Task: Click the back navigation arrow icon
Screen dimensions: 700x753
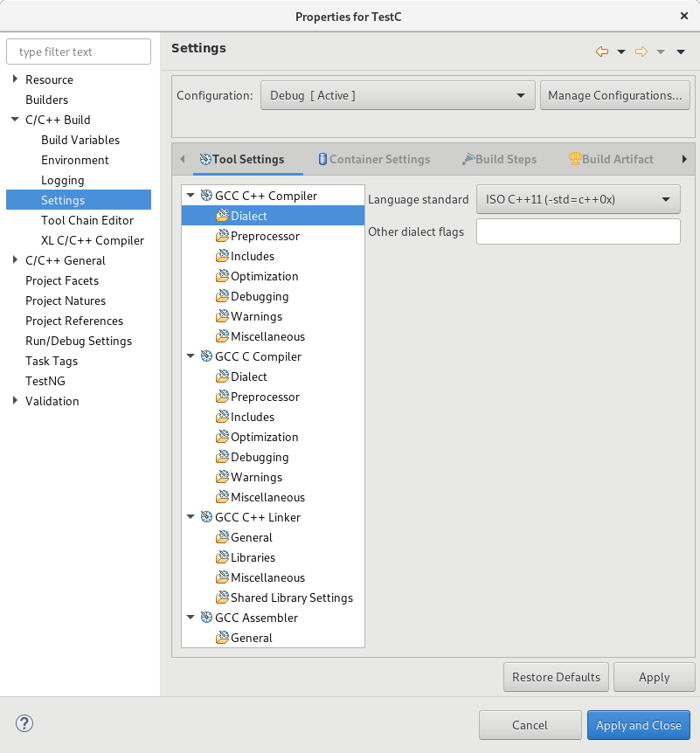Action: pyautogui.click(x=601, y=52)
